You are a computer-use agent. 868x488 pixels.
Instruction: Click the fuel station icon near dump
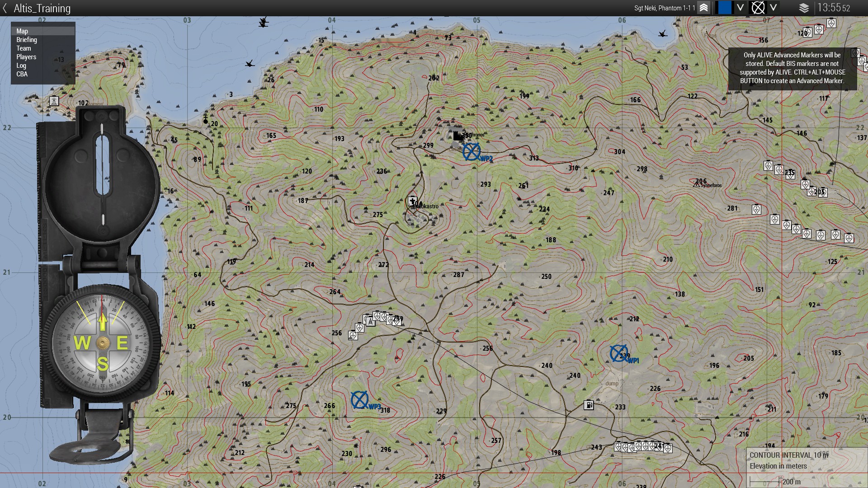[x=589, y=405]
